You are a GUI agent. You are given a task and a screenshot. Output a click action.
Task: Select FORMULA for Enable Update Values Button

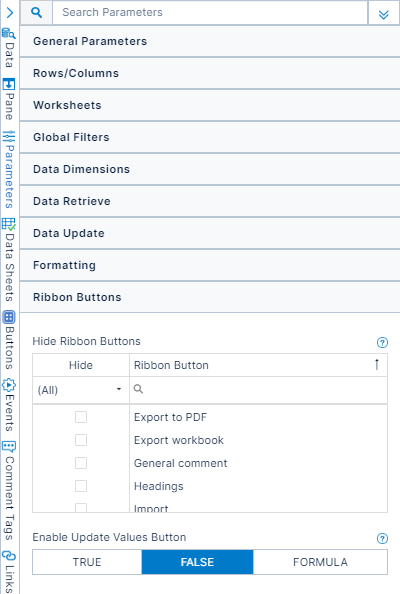coord(320,562)
